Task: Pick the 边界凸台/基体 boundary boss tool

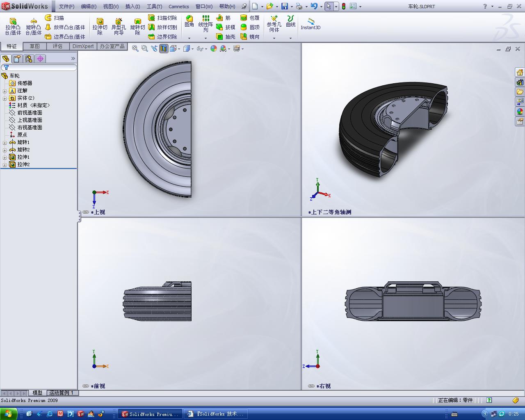Action: [x=65, y=37]
